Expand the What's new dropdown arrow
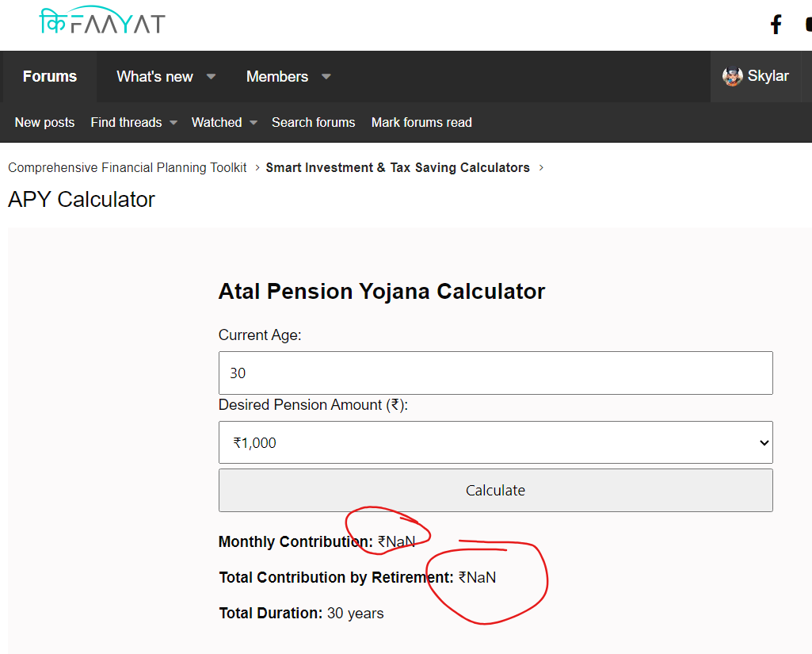Screen dimensions: 812x654 212,77
